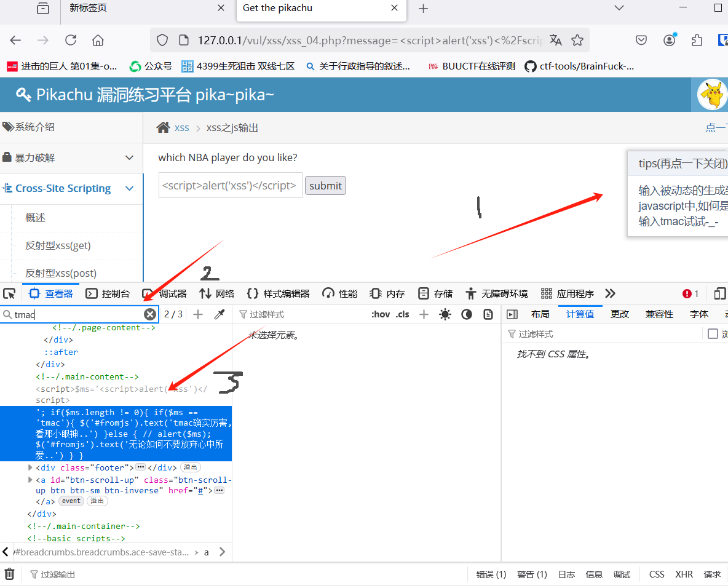
Task: Toggle print media simulation
Action: [x=488, y=314]
